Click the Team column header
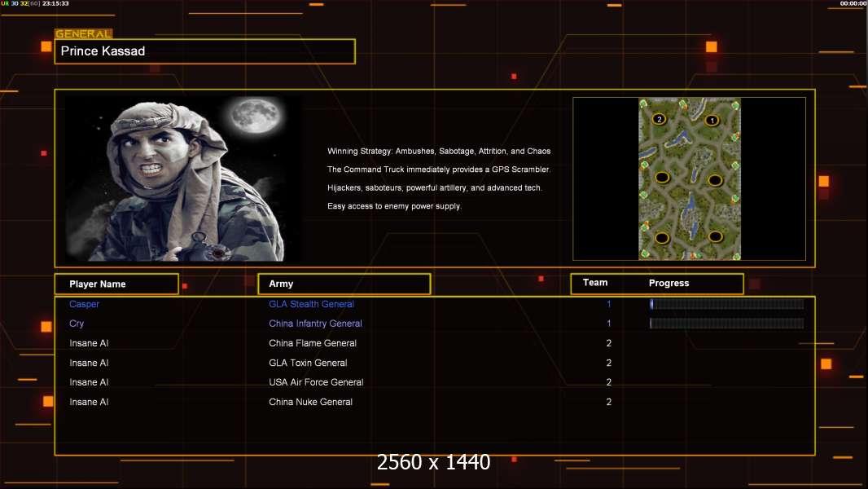 (595, 283)
